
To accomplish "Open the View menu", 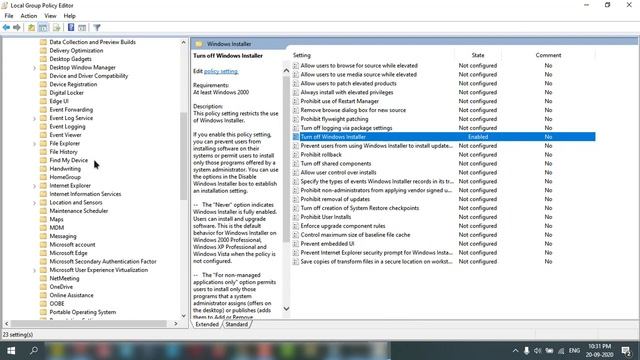I will point(50,16).
